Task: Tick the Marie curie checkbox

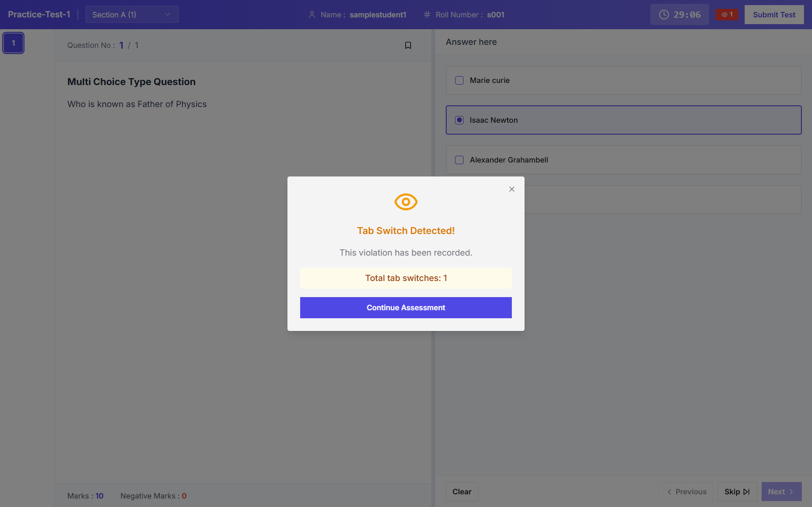Action: [x=459, y=80]
